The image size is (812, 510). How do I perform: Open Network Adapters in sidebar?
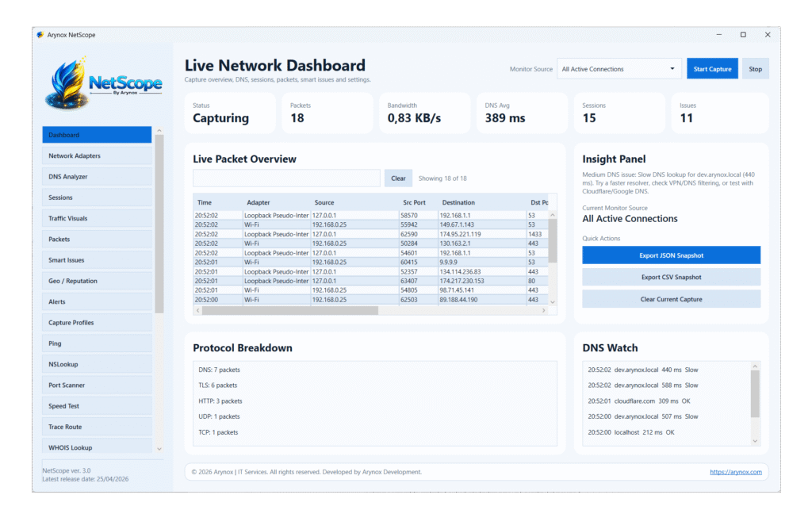click(x=97, y=156)
